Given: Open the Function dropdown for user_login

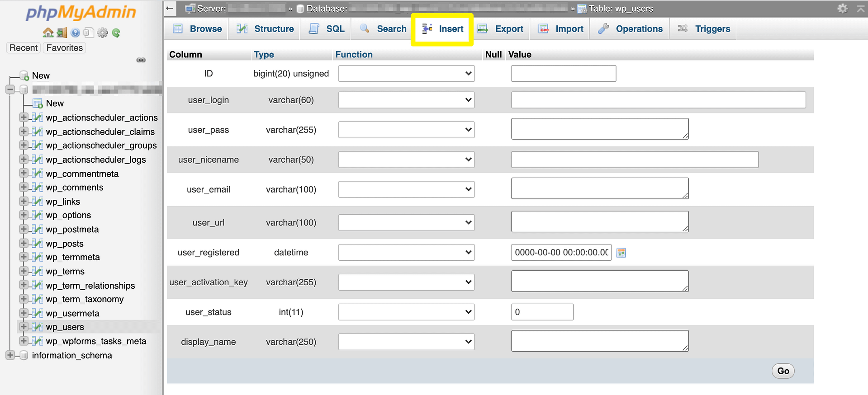Looking at the screenshot, I should (406, 100).
